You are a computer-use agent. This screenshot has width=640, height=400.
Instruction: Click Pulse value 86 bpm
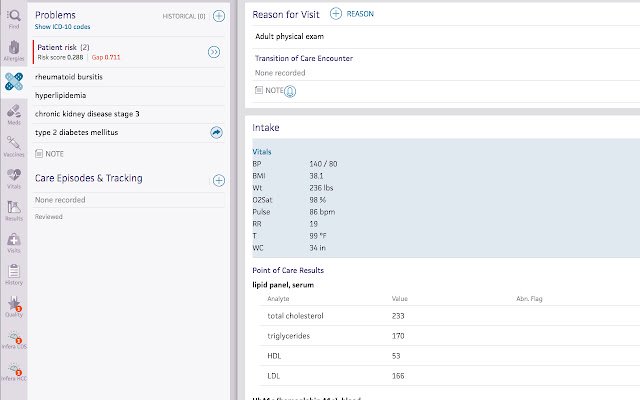click(x=322, y=212)
